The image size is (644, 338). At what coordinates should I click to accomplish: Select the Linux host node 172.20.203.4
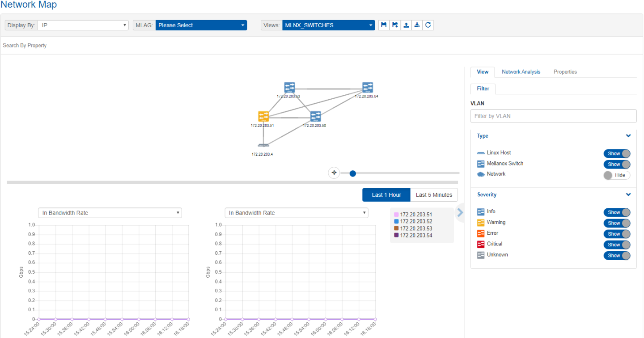pos(263,145)
